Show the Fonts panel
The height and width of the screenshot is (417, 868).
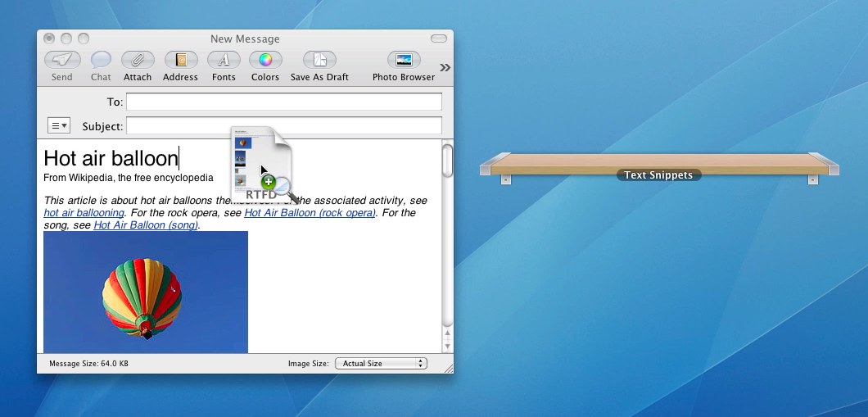click(x=224, y=61)
